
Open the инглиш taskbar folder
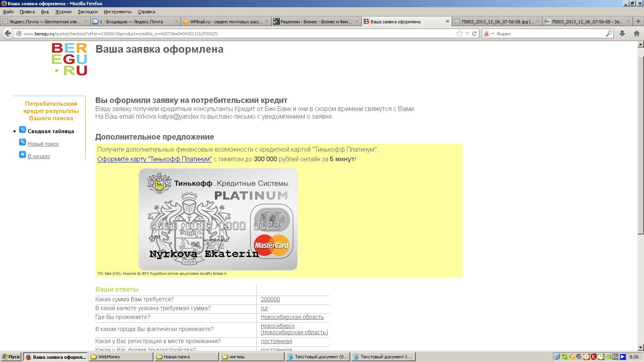pos(252,357)
